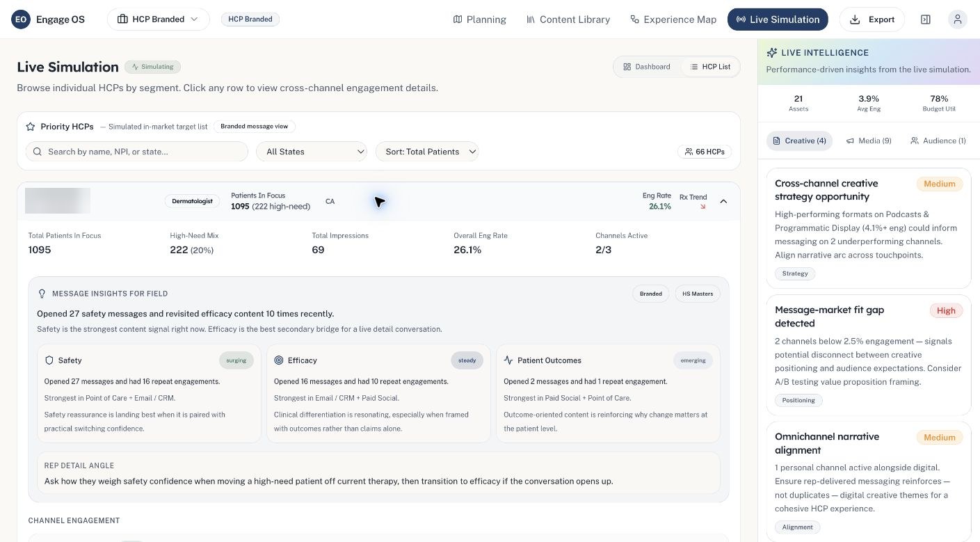Click the Branded message view chip
This screenshot has height=542, width=980.
pos(255,127)
